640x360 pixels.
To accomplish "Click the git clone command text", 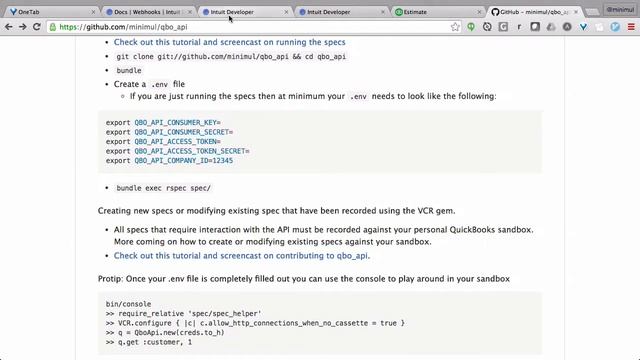I will (231, 56).
